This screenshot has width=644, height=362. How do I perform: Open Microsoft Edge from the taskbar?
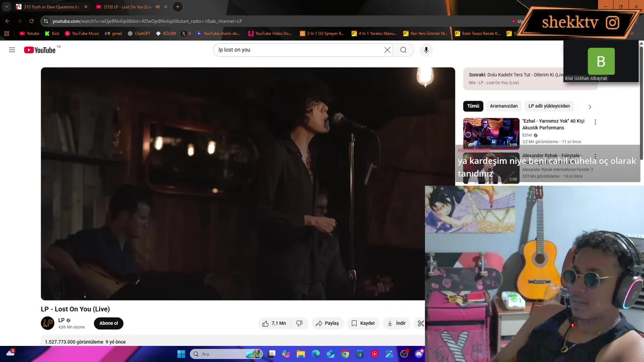(x=315, y=354)
